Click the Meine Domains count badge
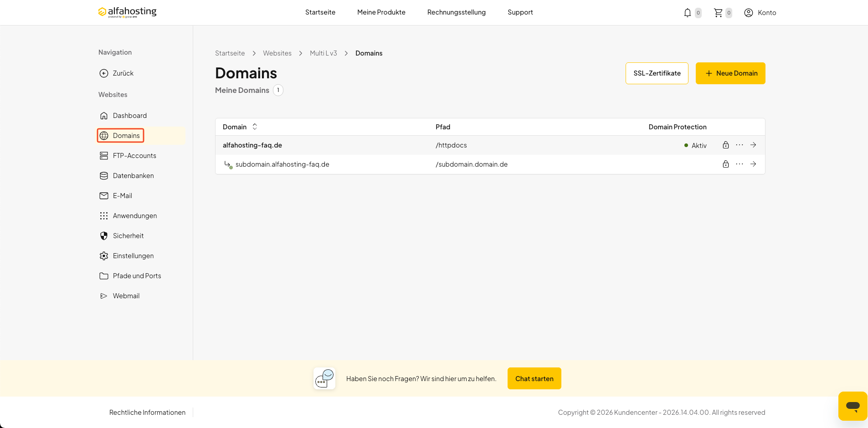The height and width of the screenshot is (428, 868). (x=278, y=90)
